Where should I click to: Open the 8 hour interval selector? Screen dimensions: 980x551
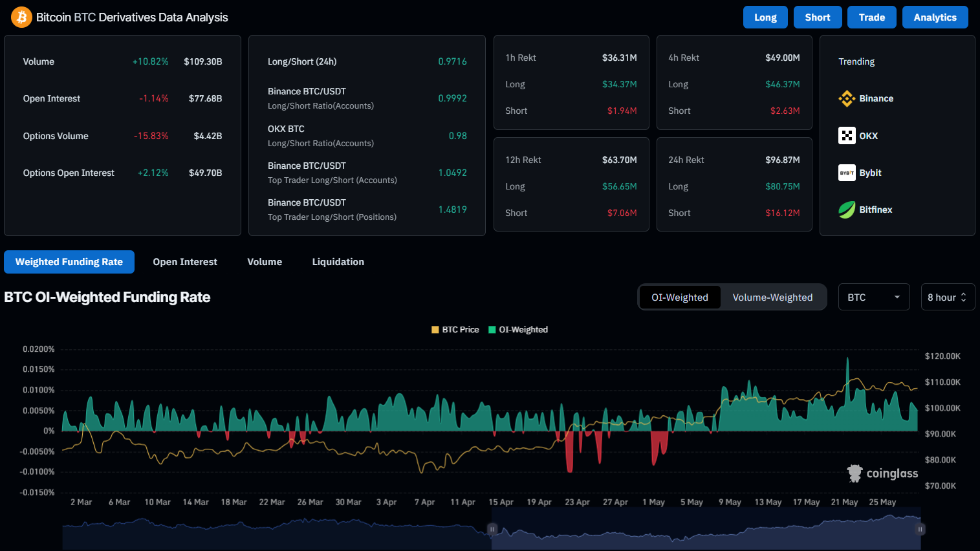[x=947, y=297]
